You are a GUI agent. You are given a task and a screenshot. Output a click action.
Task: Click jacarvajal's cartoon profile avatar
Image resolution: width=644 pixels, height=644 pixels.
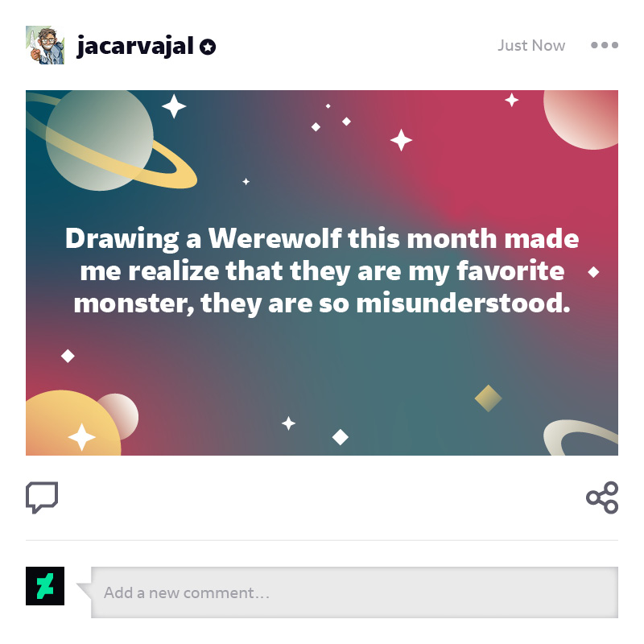click(45, 45)
